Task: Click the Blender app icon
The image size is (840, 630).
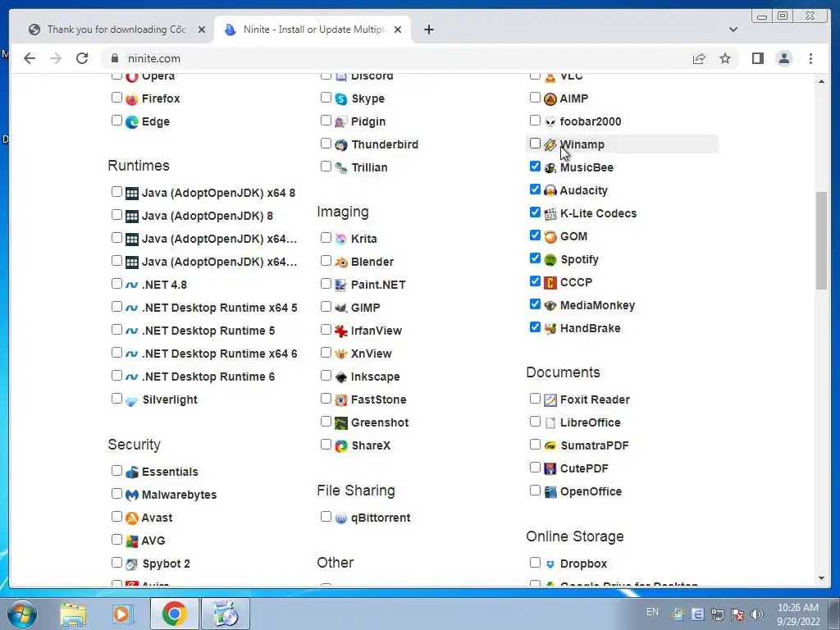Action: click(341, 262)
